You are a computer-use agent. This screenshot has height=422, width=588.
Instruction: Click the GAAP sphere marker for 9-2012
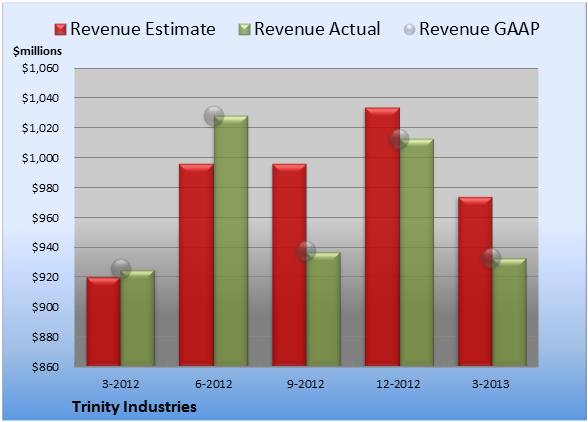[306, 251]
